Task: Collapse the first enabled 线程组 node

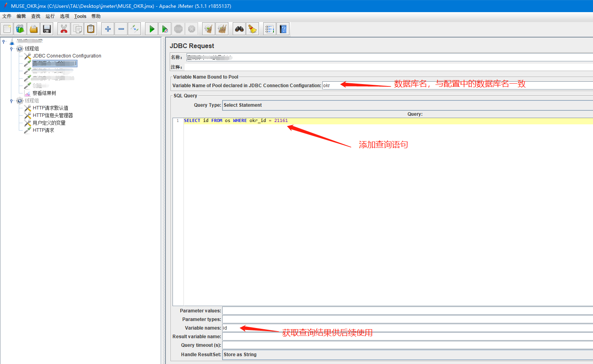Action: click(11, 48)
